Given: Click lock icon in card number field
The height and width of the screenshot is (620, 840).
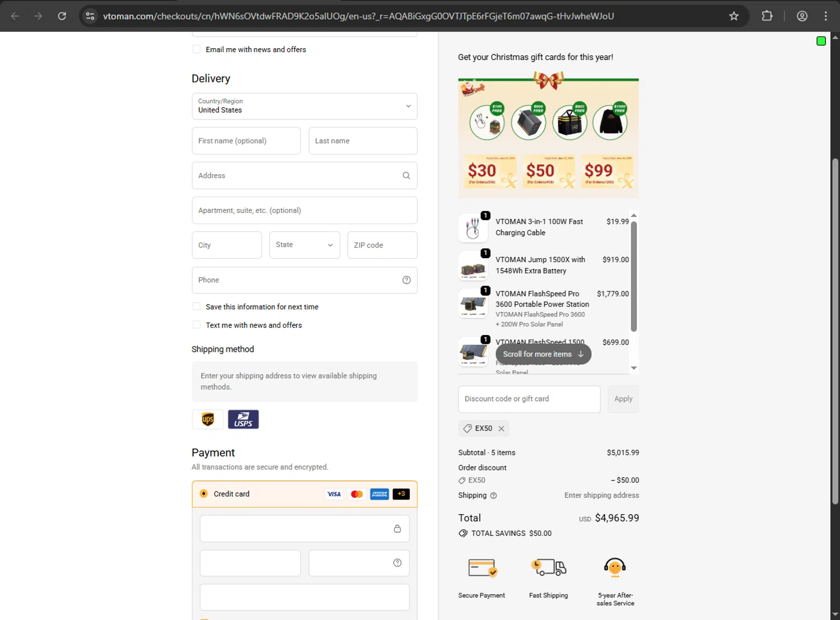Looking at the screenshot, I should (x=397, y=529).
